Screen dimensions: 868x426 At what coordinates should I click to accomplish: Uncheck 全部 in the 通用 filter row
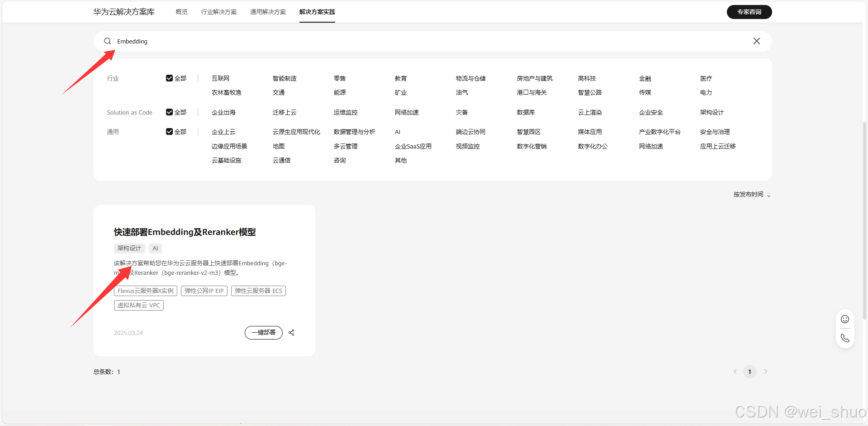pos(169,131)
